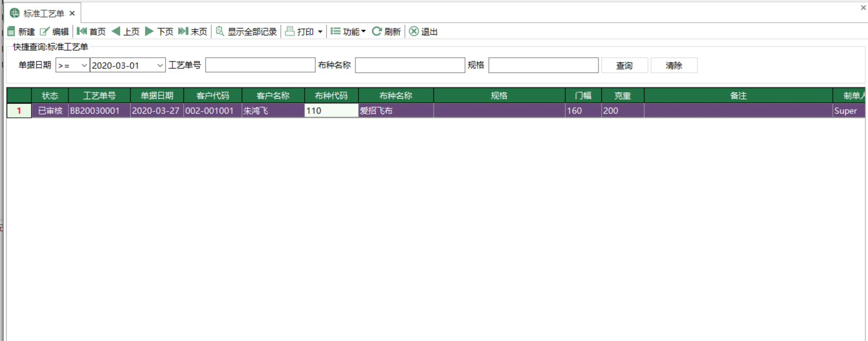The height and width of the screenshot is (341, 868).
Task: Go to 下页 next page
Action: (x=159, y=32)
